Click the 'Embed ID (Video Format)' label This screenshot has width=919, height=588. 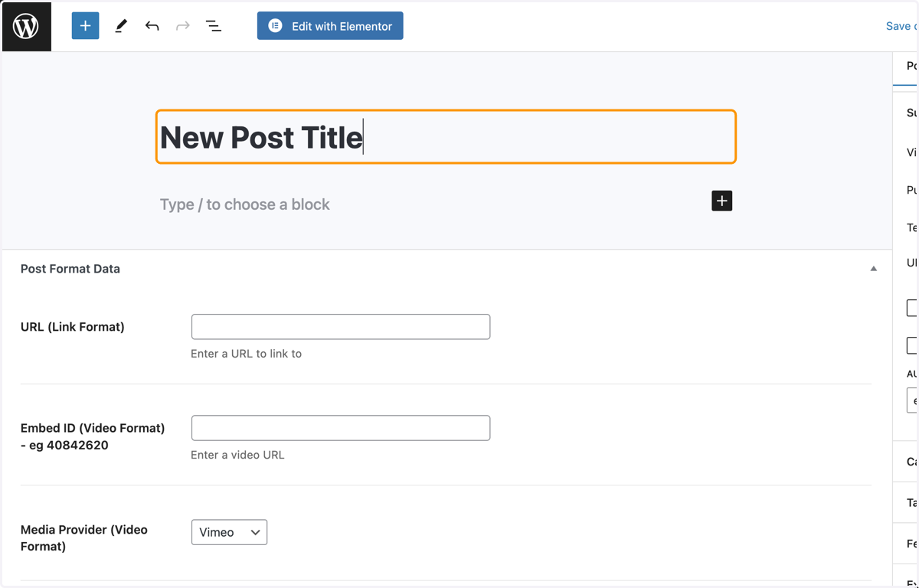93,436
